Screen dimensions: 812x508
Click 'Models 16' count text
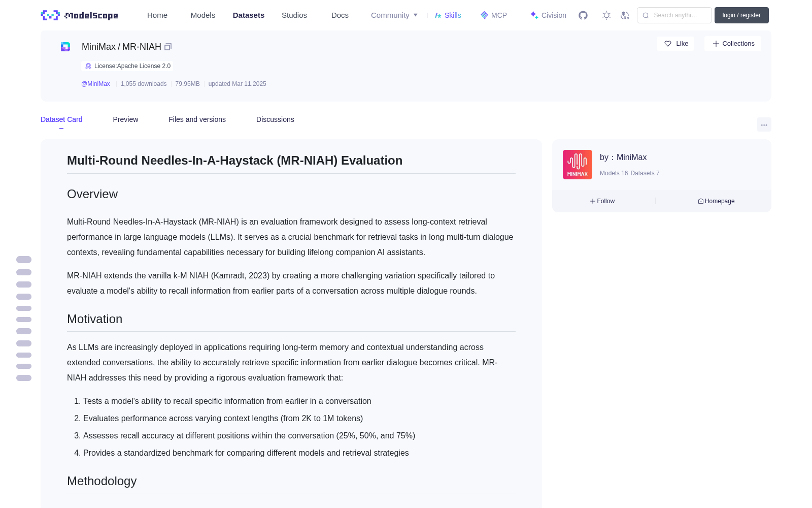614,173
